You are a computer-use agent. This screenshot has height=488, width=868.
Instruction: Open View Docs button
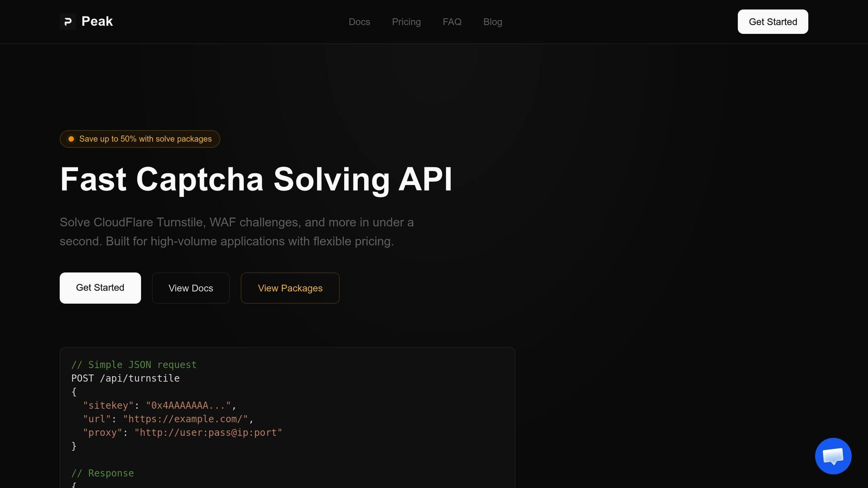pos(191,288)
